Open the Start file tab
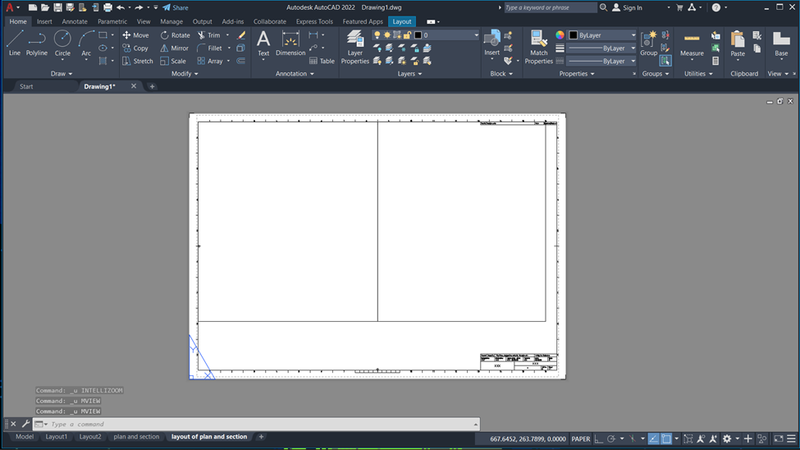Screen dimensions: 800x450 click(26, 87)
